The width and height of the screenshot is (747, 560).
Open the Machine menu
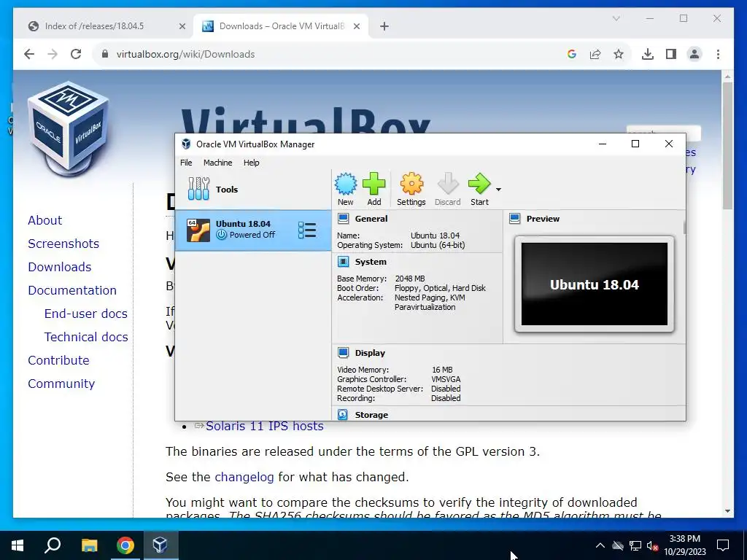tap(217, 163)
